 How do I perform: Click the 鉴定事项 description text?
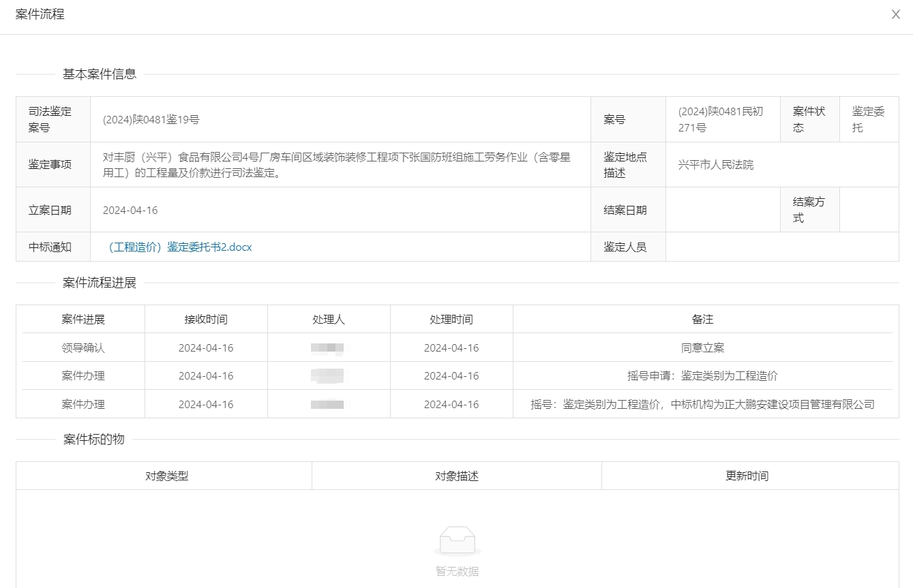[x=337, y=164]
